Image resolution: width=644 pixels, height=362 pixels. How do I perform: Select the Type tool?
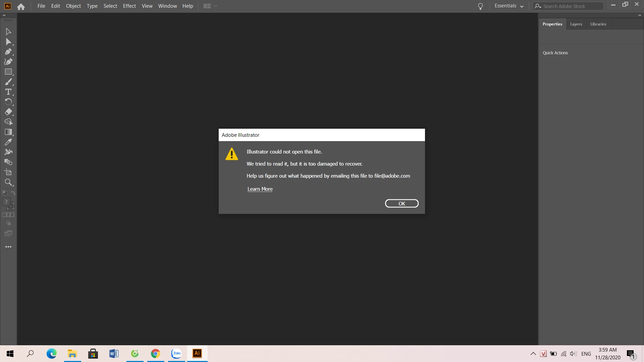click(x=8, y=92)
